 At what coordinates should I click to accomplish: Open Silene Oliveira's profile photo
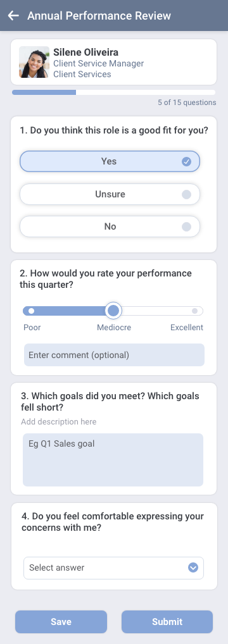point(34,62)
